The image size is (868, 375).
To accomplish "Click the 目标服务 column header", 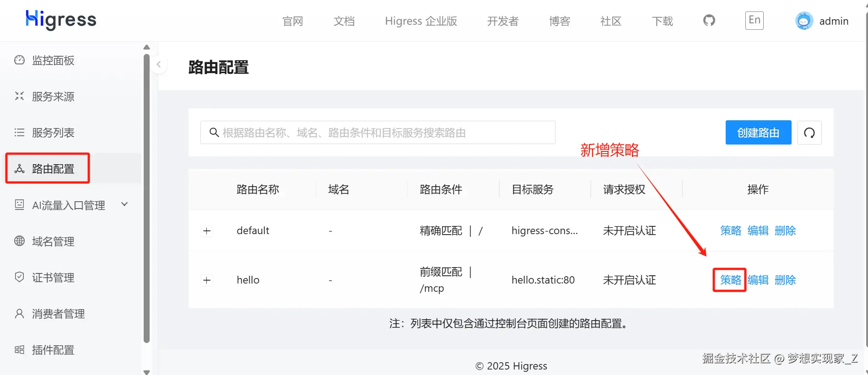I will point(533,189).
